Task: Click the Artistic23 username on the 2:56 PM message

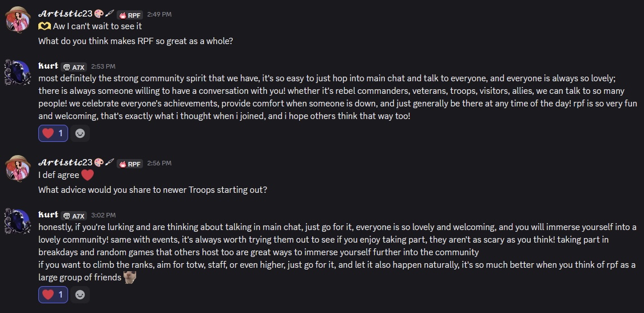Action: coord(65,163)
